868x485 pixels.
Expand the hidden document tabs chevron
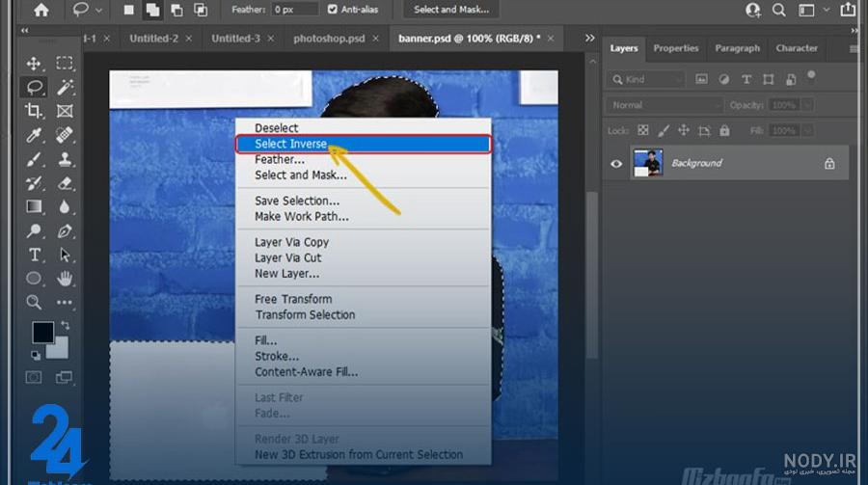point(589,38)
